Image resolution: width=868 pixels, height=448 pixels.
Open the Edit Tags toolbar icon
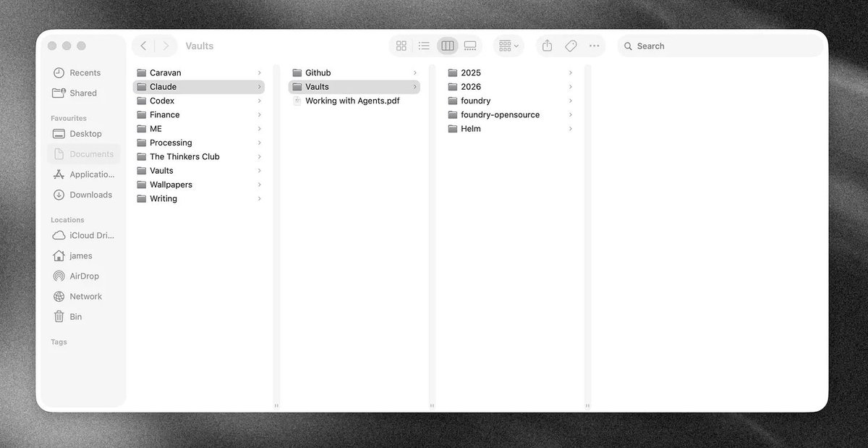[x=571, y=46]
